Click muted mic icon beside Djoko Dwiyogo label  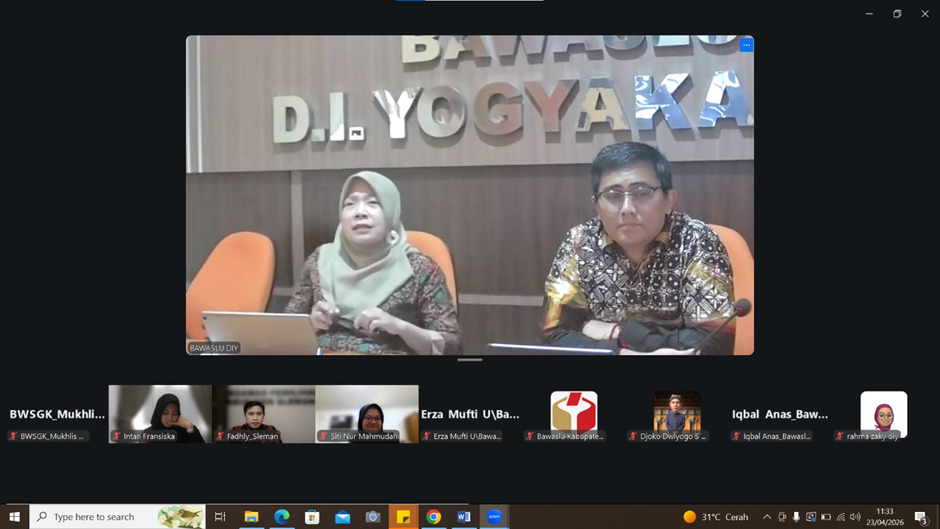click(x=634, y=436)
